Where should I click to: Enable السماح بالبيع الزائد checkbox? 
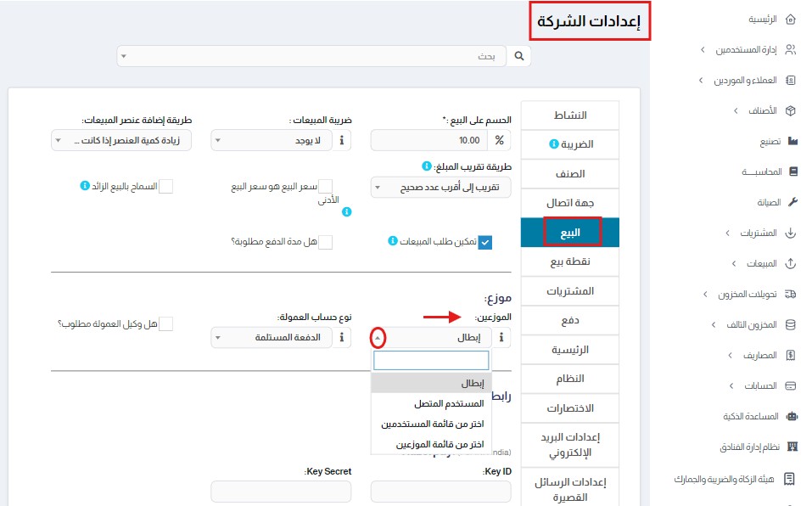165,187
